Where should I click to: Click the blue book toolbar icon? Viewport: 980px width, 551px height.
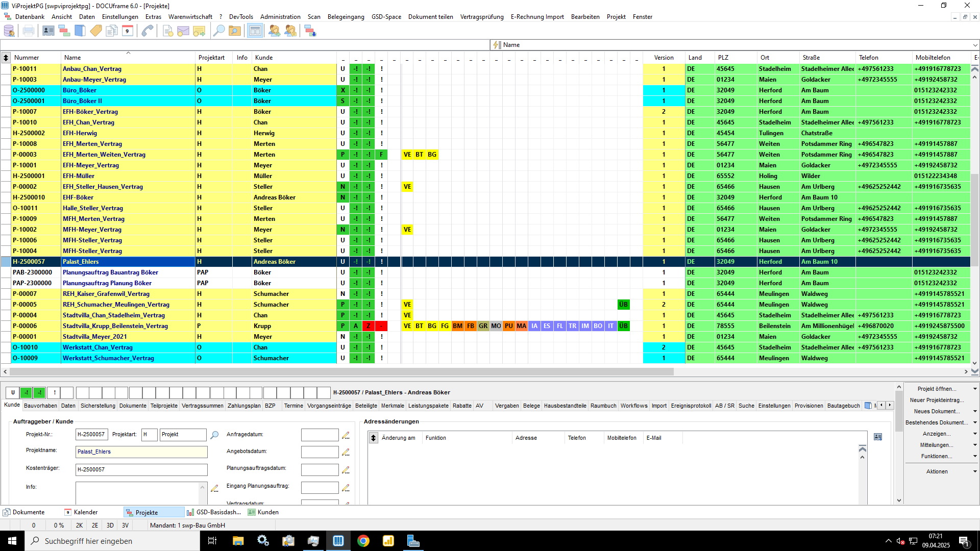[x=80, y=31]
